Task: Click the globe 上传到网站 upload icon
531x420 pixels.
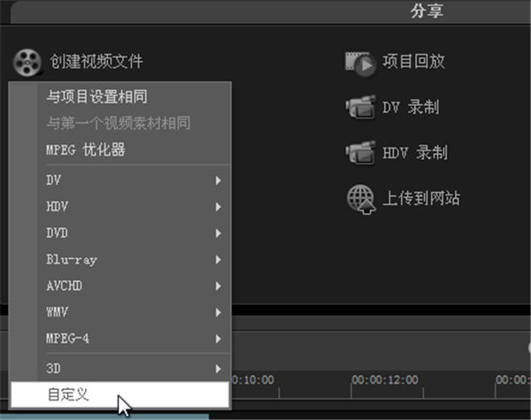Action: [x=361, y=199]
